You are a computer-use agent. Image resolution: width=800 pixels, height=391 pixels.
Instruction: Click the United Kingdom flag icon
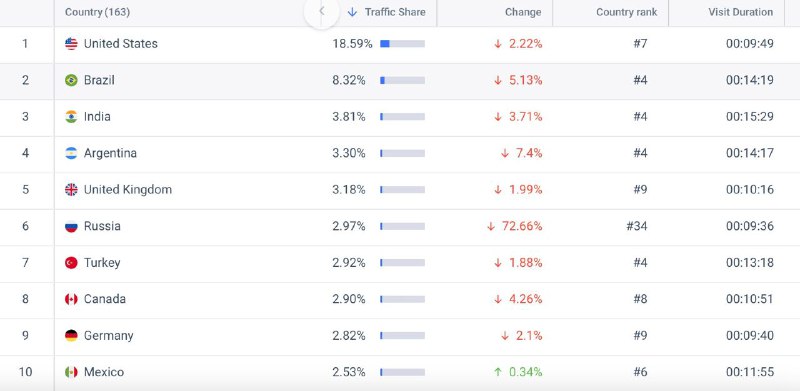click(x=71, y=190)
